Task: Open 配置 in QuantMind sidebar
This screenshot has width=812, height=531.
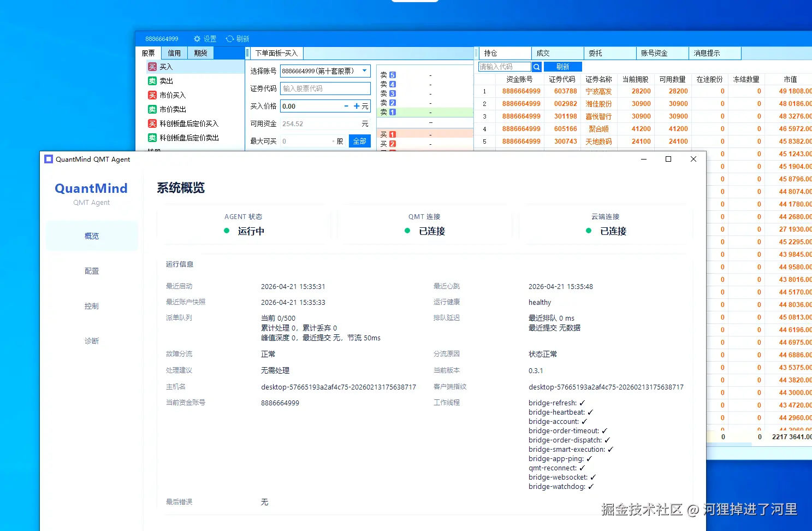Action: (92, 271)
